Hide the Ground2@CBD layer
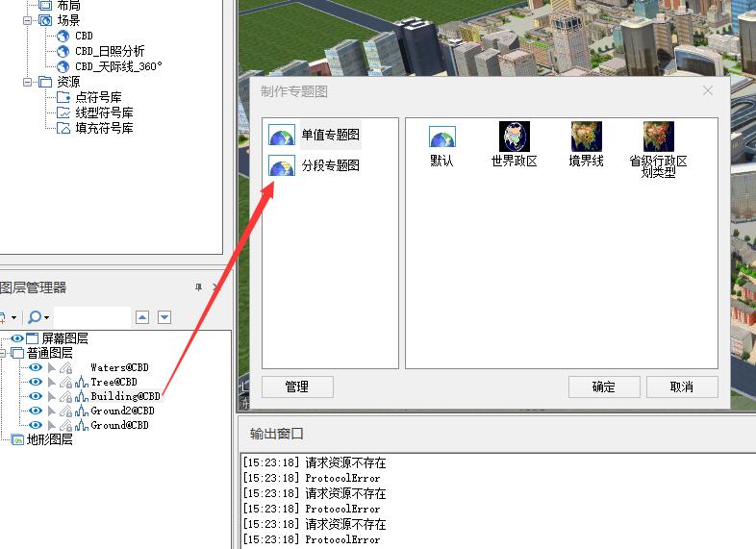Viewport: 756px width, 549px height. coord(36,411)
